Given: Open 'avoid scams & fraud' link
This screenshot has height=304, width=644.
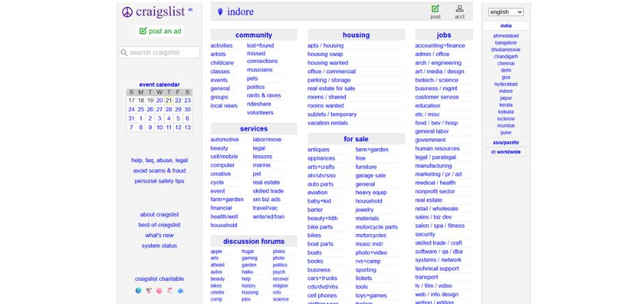Looking at the screenshot, I should point(159,171).
